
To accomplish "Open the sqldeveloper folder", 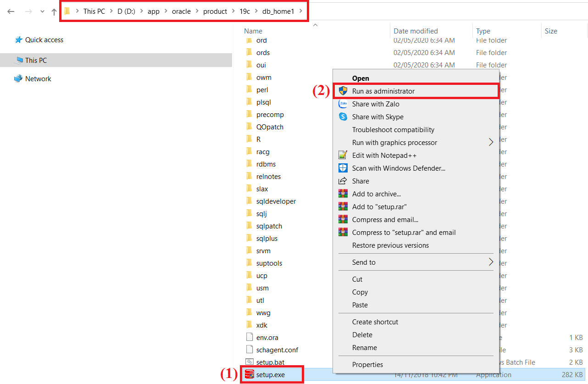I will [x=275, y=201].
